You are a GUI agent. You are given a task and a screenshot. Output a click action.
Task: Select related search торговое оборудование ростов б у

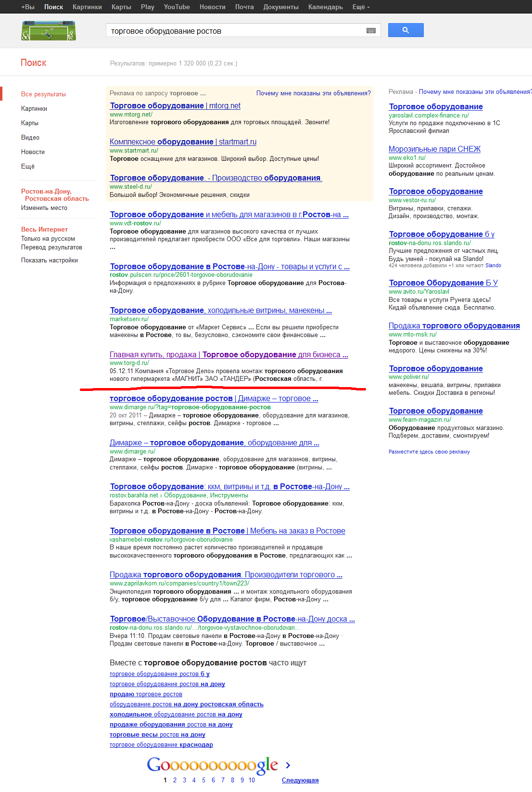point(160,674)
